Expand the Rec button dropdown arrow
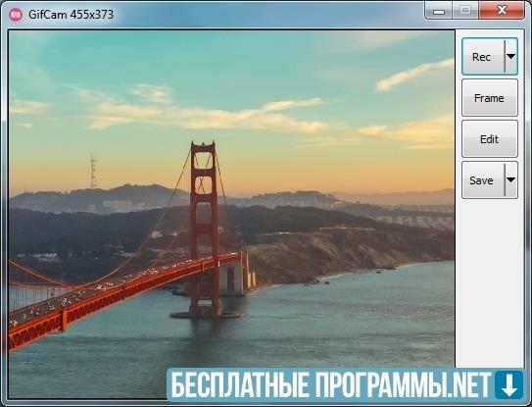The image size is (532, 407). [511, 57]
